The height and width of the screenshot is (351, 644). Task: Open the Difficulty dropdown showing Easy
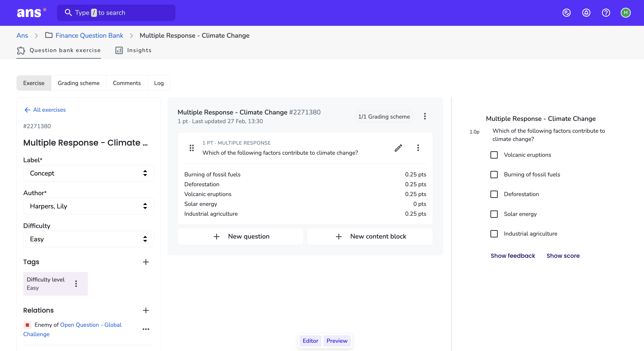tap(89, 239)
